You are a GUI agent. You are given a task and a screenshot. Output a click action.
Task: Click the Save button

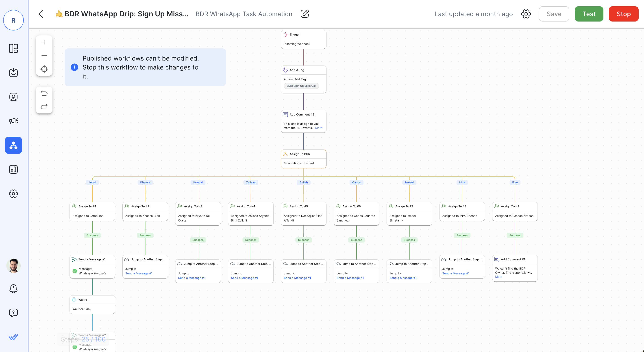click(x=554, y=14)
